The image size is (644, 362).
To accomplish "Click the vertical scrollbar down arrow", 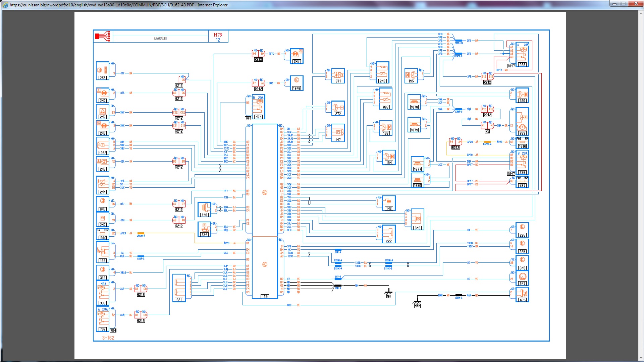I will [641, 357].
